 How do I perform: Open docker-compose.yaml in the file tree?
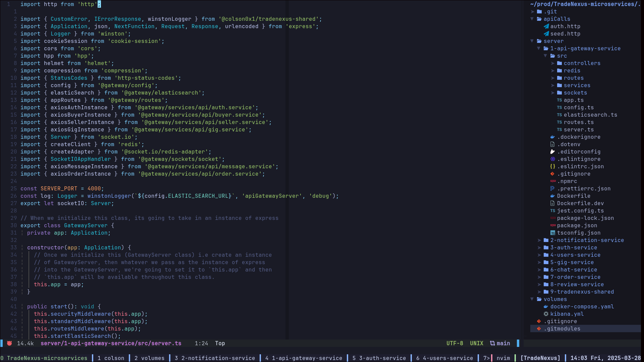pos(582,307)
